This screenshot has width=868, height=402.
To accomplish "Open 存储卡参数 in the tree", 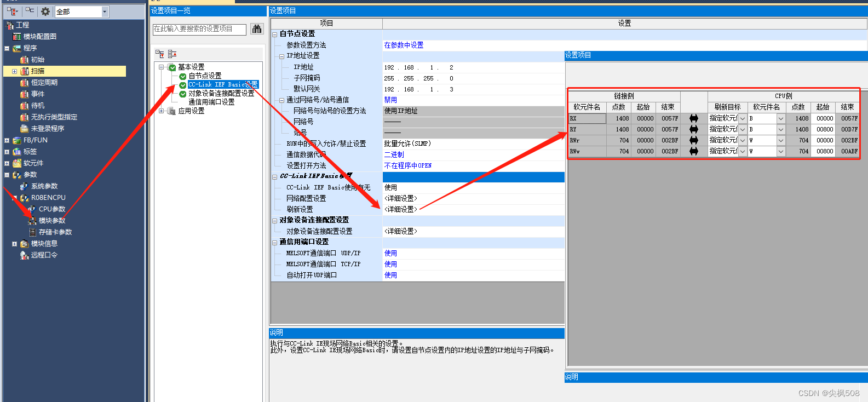I will click(55, 232).
